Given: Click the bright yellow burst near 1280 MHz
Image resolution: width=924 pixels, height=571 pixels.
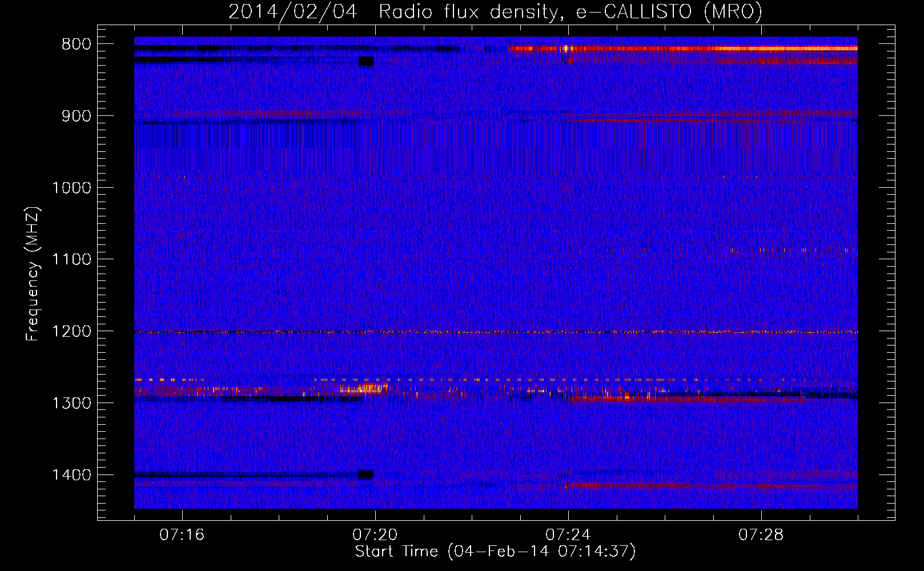Looking at the screenshot, I should click(x=364, y=389).
